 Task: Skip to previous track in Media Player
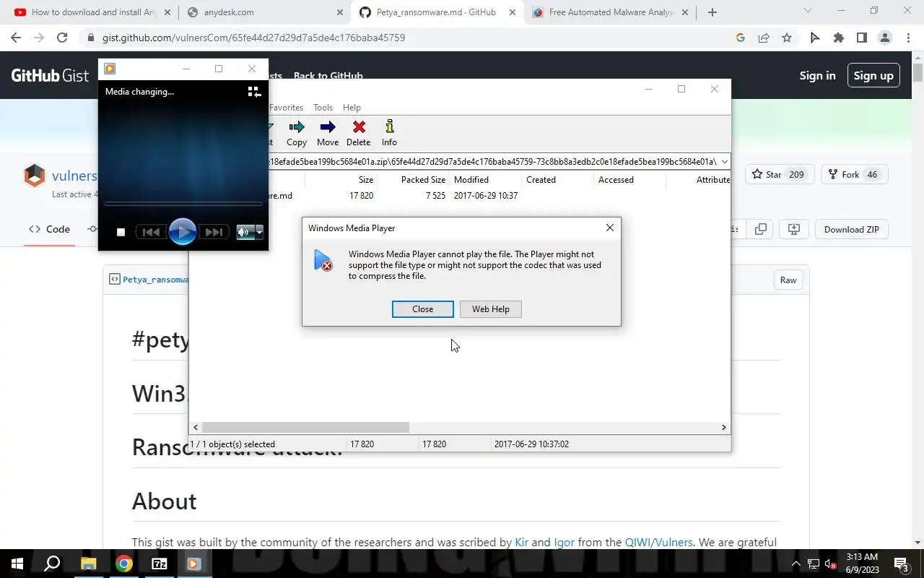click(151, 232)
